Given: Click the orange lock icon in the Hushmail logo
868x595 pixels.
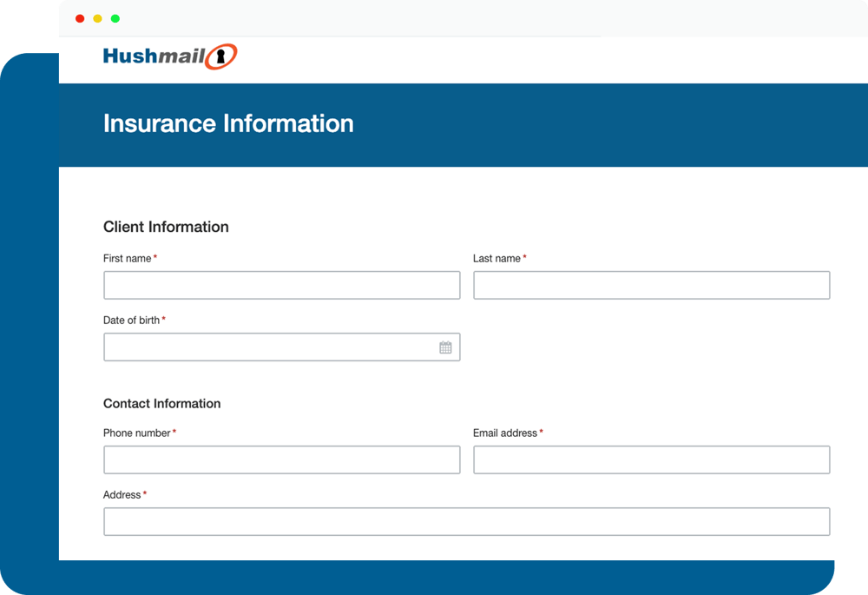Looking at the screenshot, I should (x=220, y=55).
